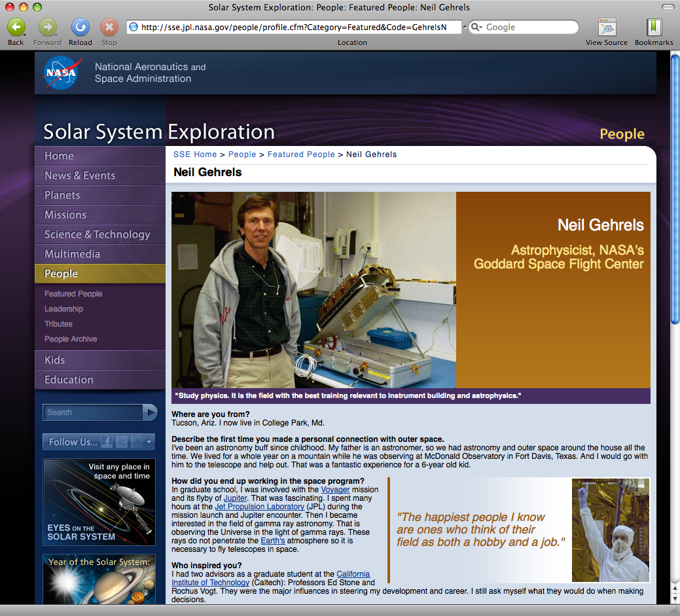
Task: Open the Education menu item
Action: coord(99,380)
